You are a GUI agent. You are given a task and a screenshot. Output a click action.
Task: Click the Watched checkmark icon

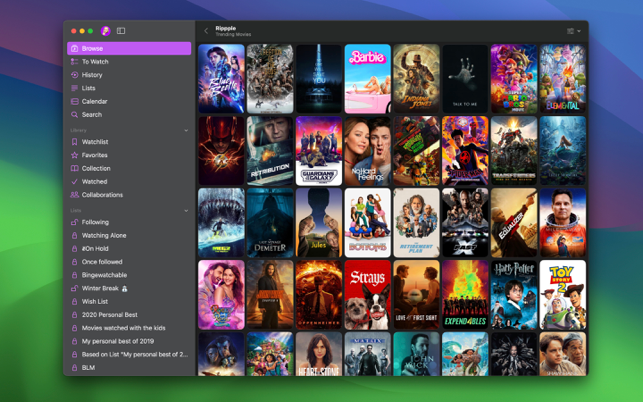pos(74,181)
